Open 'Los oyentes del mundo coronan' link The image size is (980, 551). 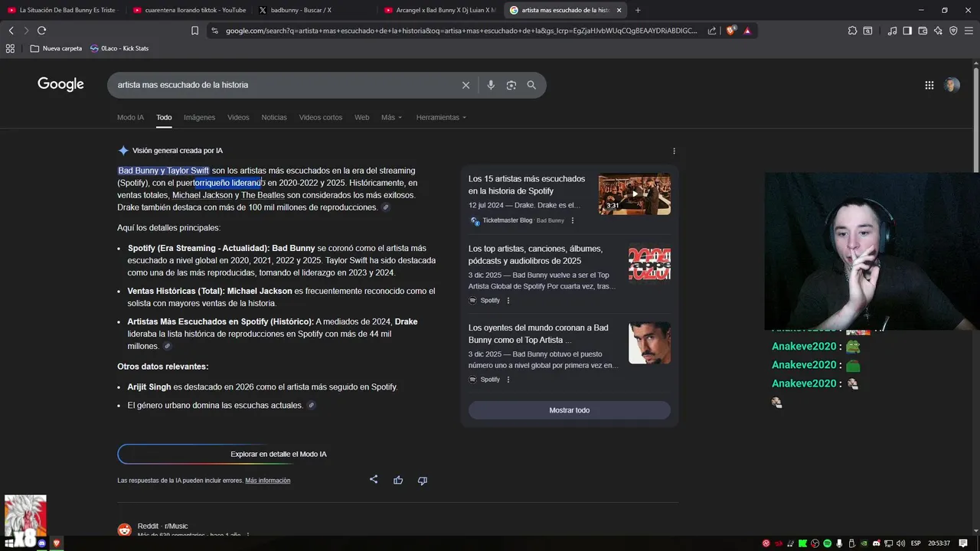[538, 334]
